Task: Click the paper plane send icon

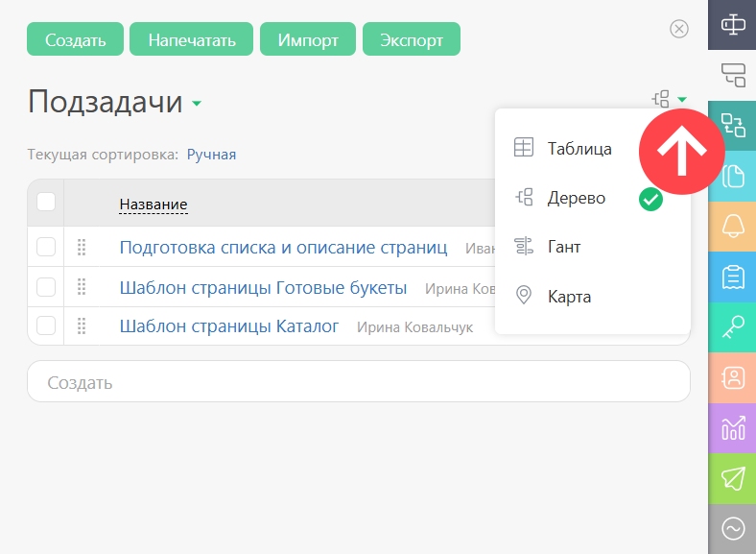Action: click(x=732, y=479)
